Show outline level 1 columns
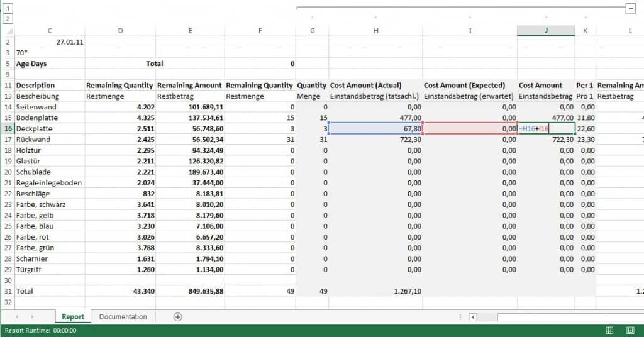This screenshot has width=644, height=337. 8,8
